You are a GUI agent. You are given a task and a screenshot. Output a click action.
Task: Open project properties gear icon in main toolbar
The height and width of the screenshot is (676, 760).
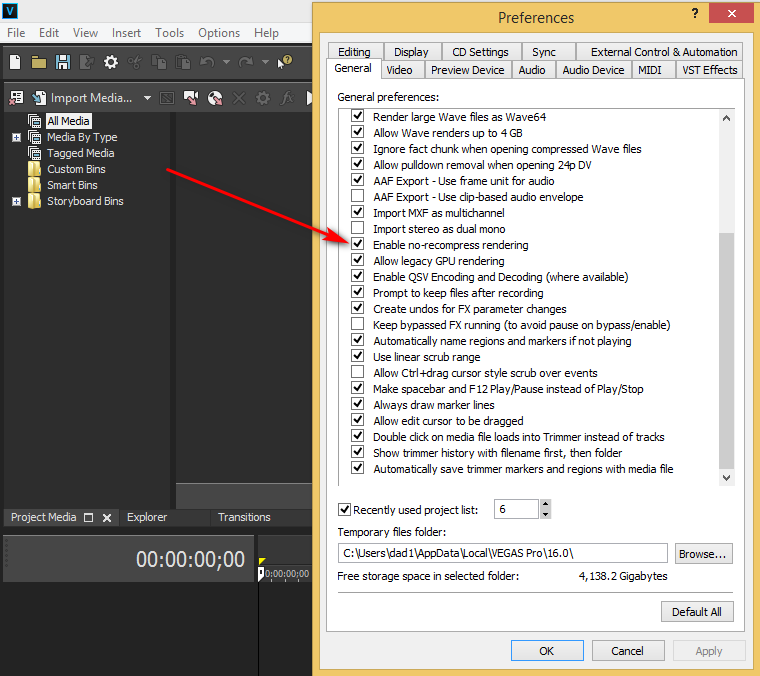pyautogui.click(x=111, y=62)
